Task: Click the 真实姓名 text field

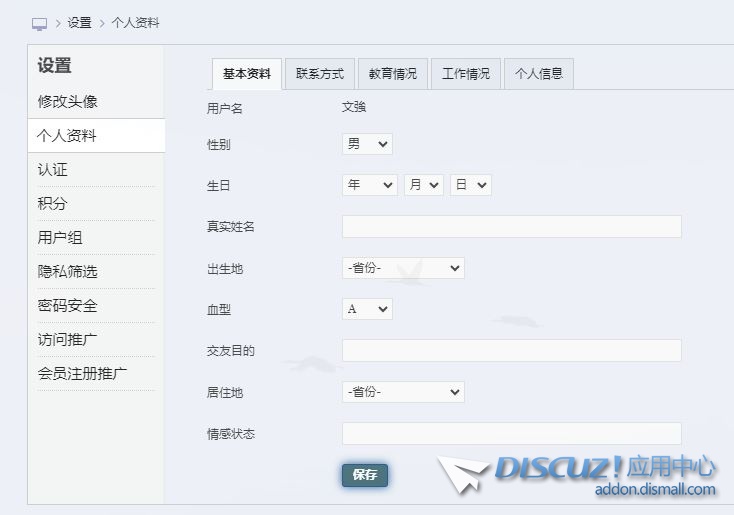Action: tap(511, 227)
